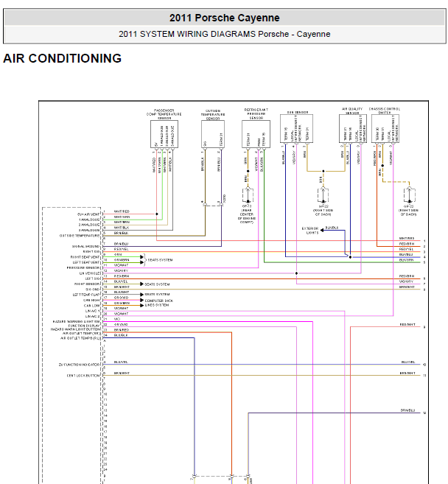The image size is (448, 484).
Task: Click the '2011 Porsche Cayenne' header title
Action: coord(224,18)
